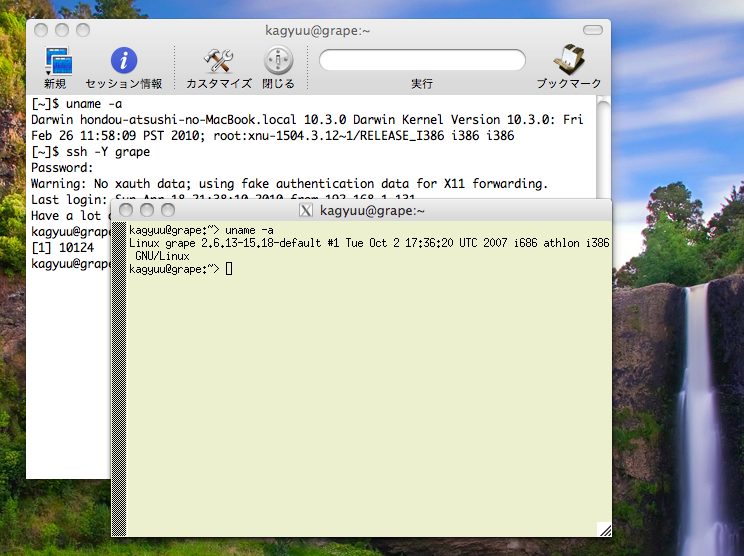This screenshot has height=556, width=744.
Task: Click the xterm prompt cursor area
Action: (229, 269)
